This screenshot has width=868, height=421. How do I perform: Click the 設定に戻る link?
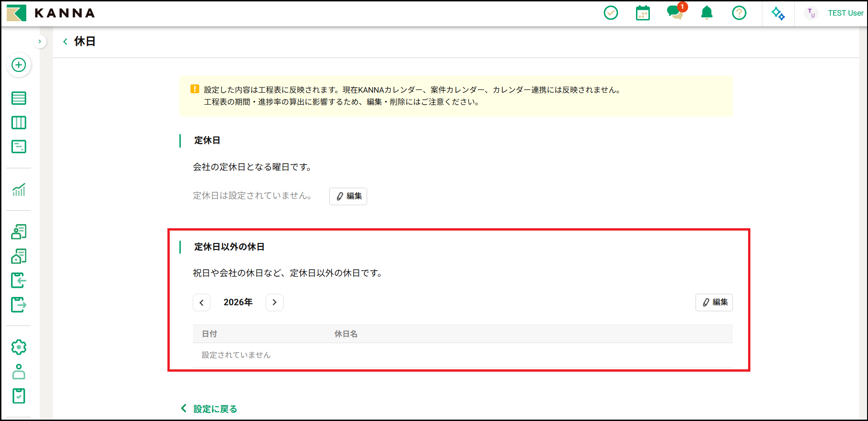[209, 409]
